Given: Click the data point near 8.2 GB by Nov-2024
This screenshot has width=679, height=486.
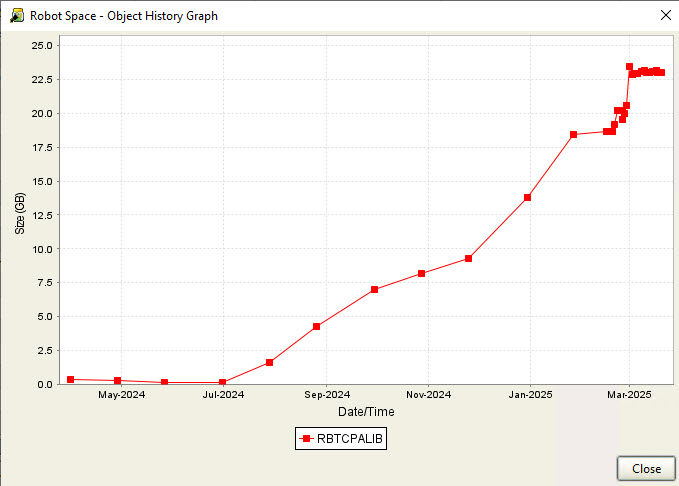Looking at the screenshot, I should click(x=421, y=274).
